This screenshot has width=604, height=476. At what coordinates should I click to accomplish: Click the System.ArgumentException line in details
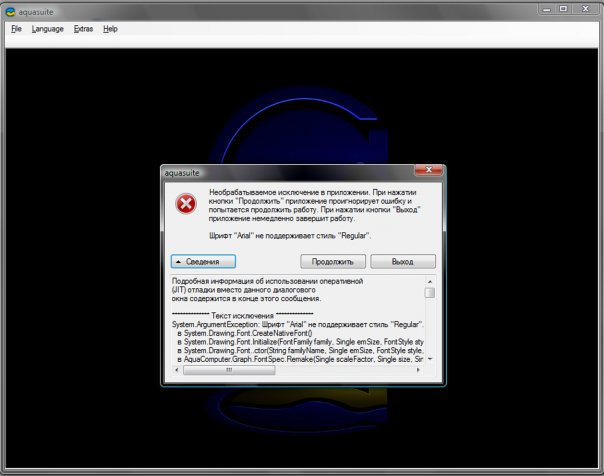[x=297, y=324]
